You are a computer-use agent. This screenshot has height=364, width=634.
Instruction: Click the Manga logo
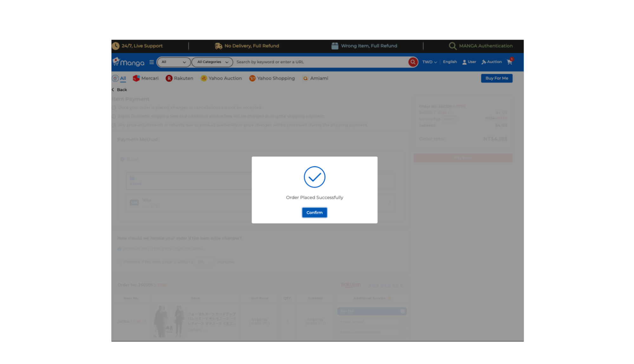(x=129, y=62)
